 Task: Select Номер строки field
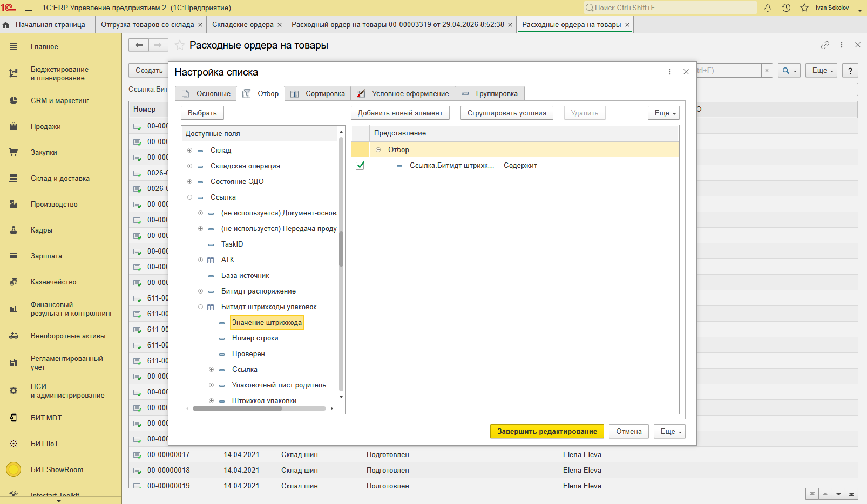tap(255, 338)
